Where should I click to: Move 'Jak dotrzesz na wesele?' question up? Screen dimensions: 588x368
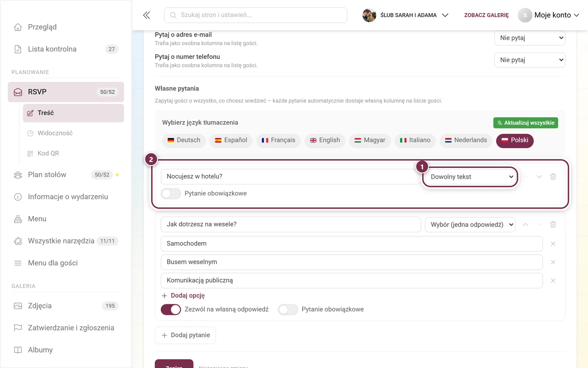(526, 224)
